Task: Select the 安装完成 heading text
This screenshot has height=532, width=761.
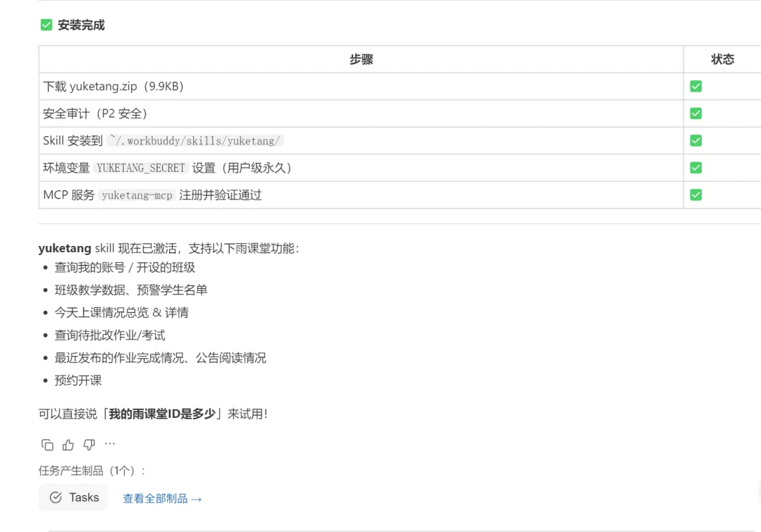Action: click(x=81, y=25)
